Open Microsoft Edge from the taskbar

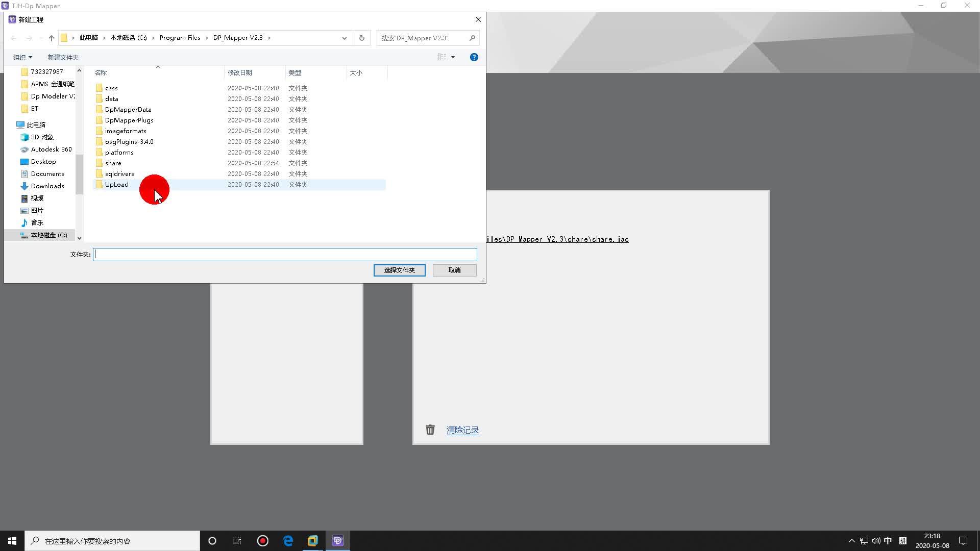click(x=288, y=541)
